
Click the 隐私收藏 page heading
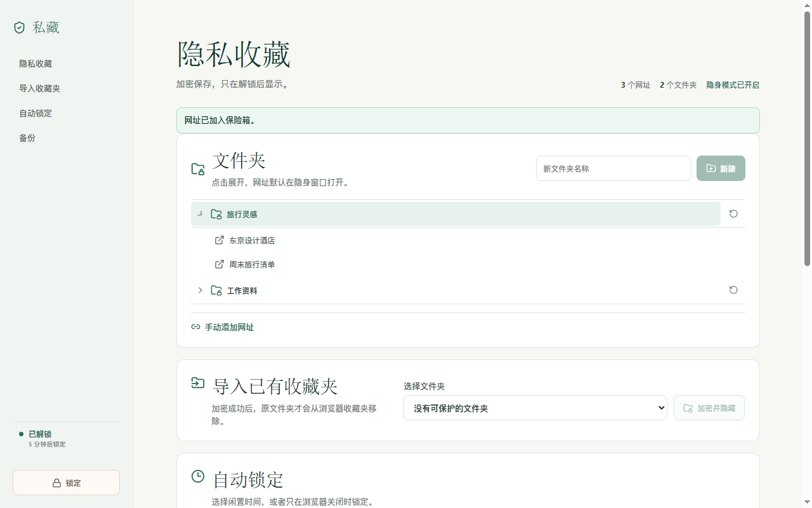233,55
